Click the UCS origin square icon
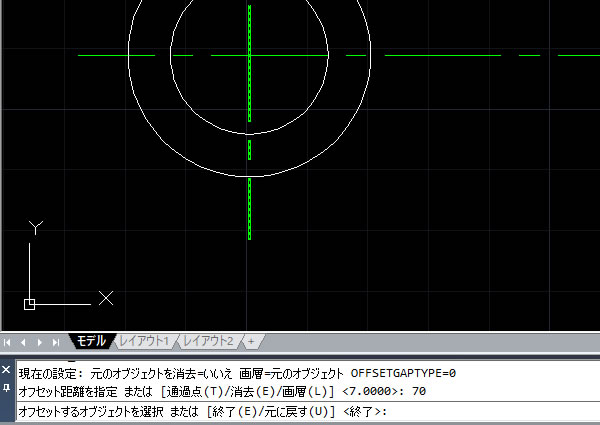The width and height of the screenshot is (600, 425). [x=29, y=305]
